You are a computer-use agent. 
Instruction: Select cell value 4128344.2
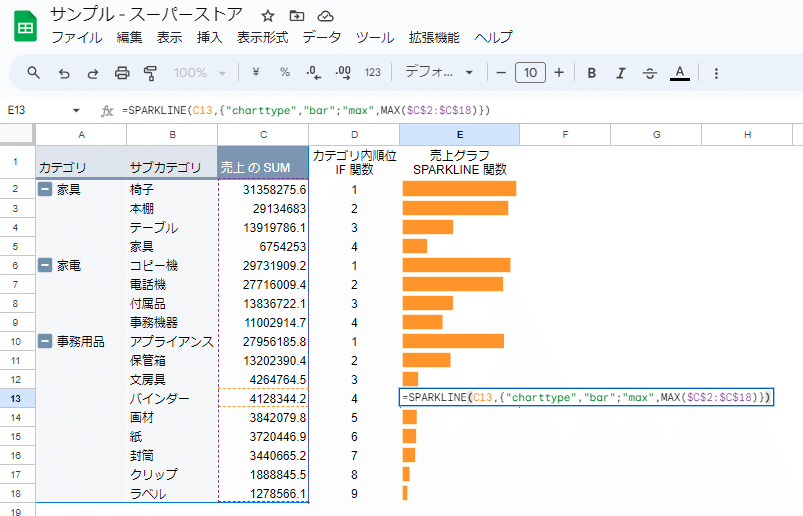click(263, 398)
